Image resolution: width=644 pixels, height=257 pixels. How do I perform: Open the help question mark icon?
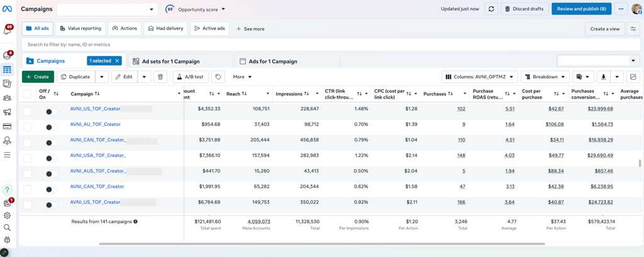pos(7,190)
